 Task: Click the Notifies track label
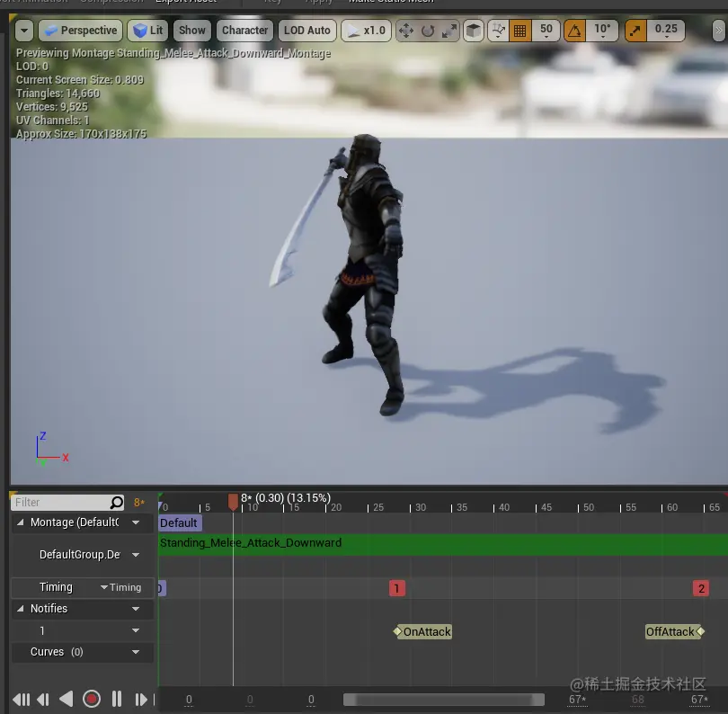[49, 609]
